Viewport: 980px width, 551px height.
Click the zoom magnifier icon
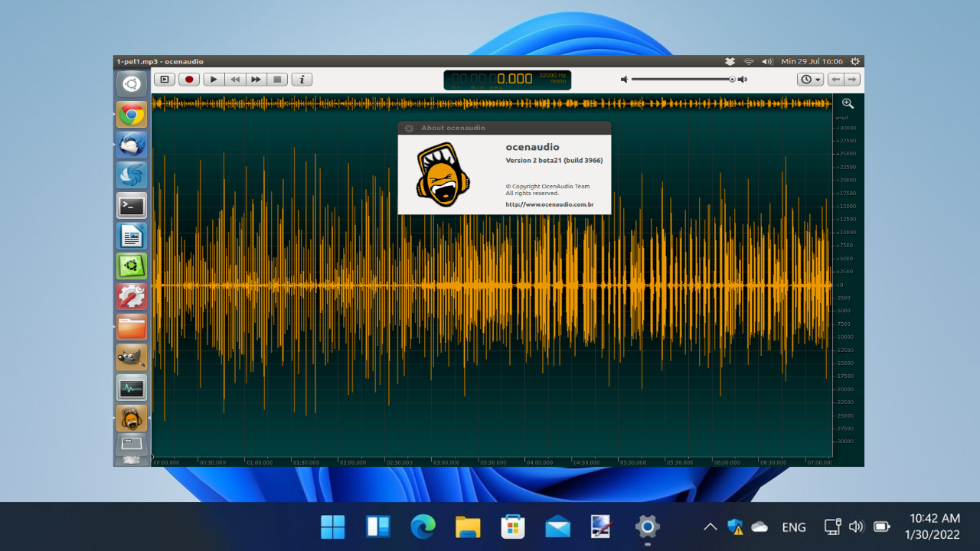pyautogui.click(x=848, y=103)
